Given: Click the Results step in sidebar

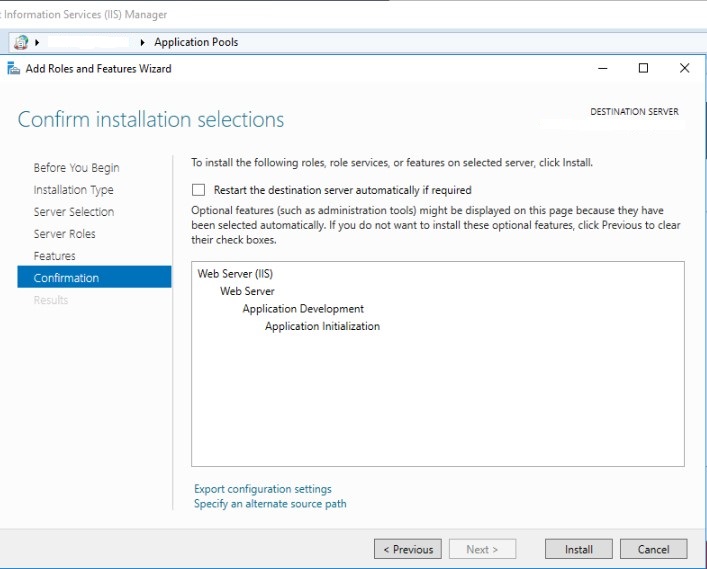Looking at the screenshot, I should coord(51,300).
